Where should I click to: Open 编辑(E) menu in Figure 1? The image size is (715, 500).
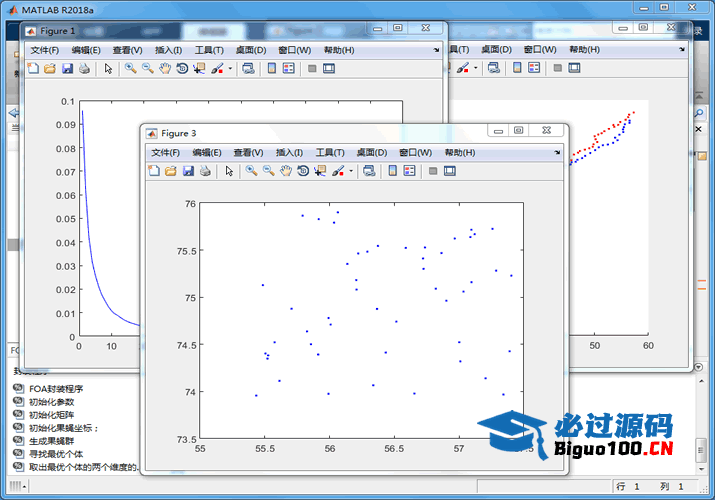[86, 50]
